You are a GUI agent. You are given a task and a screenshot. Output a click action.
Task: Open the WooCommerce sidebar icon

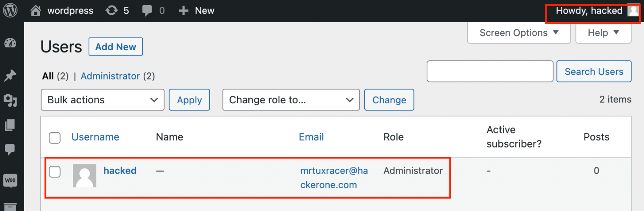pos(10,180)
